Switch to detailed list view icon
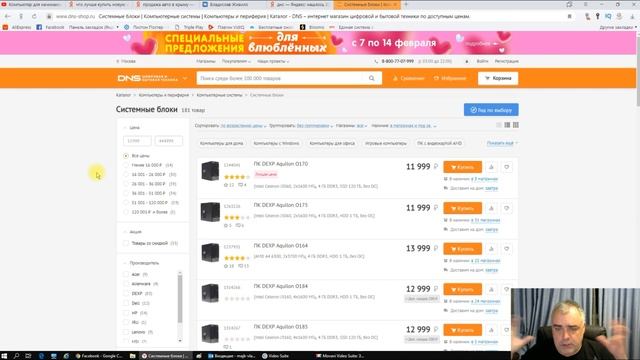Image resolution: width=640 pixels, height=360 pixels. pyautogui.click(x=507, y=125)
